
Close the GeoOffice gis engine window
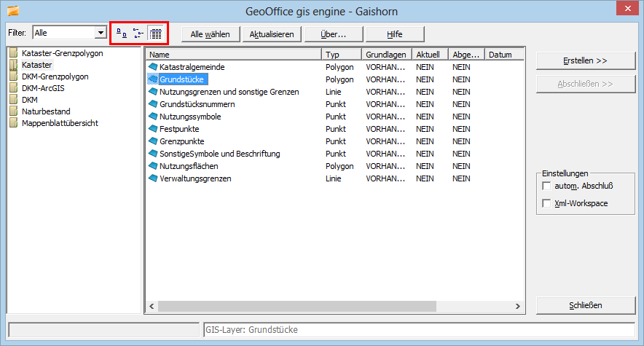[x=627, y=8]
